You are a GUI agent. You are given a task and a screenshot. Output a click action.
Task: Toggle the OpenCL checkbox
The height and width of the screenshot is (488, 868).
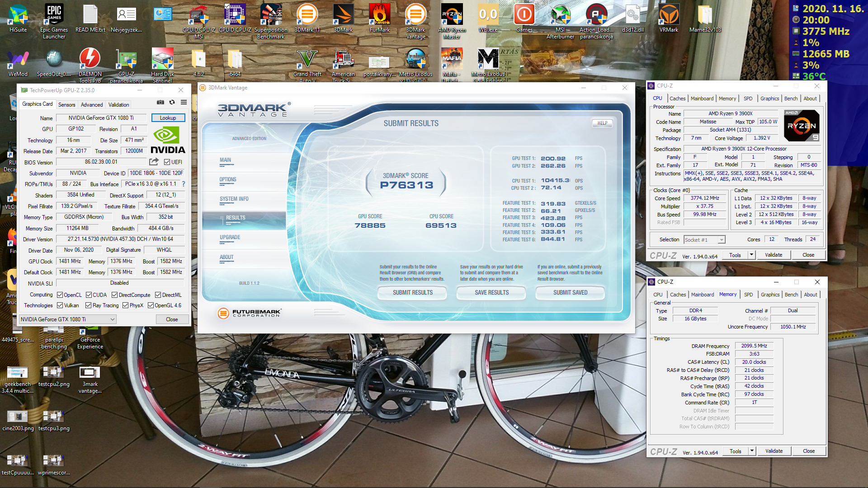point(60,295)
